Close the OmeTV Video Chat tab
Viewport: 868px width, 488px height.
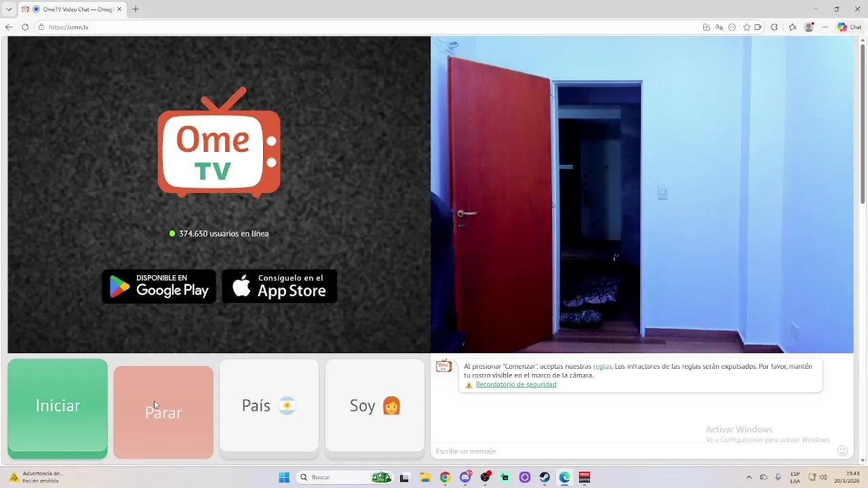tap(119, 9)
